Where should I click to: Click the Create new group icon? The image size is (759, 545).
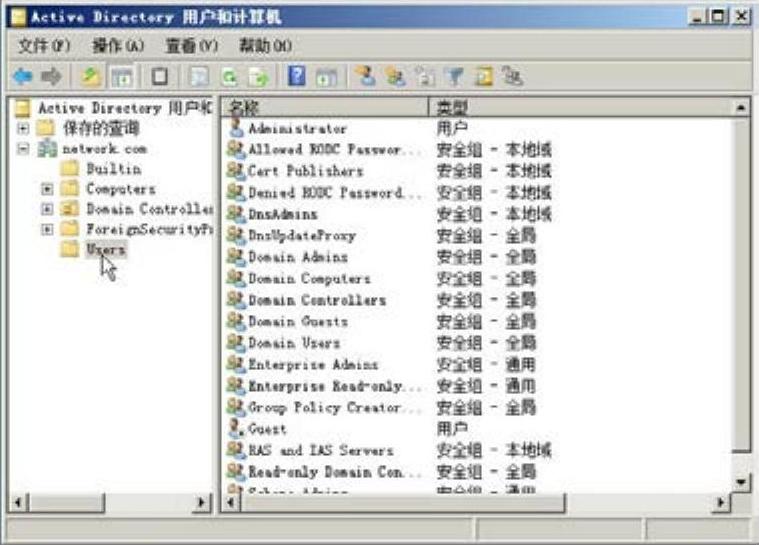click(395, 76)
